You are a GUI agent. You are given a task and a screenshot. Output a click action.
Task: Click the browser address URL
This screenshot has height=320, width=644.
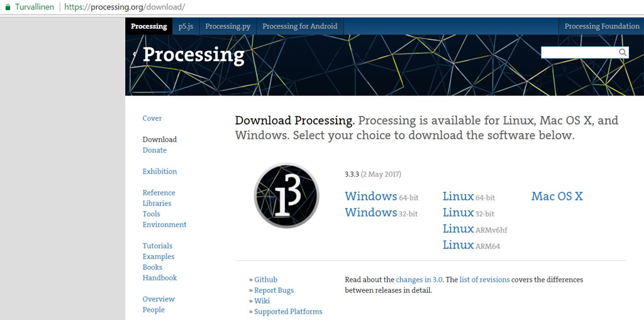coord(125,7)
